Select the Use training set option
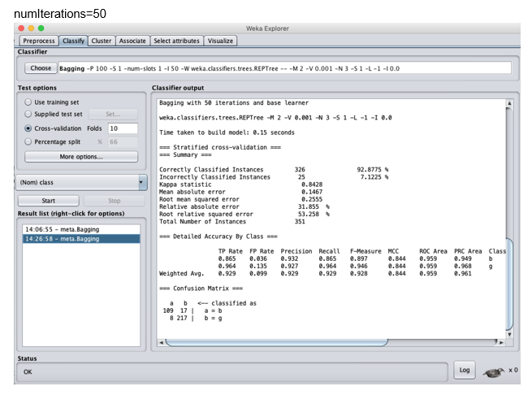This screenshot has height=395, width=532. click(x=29, y=102)
